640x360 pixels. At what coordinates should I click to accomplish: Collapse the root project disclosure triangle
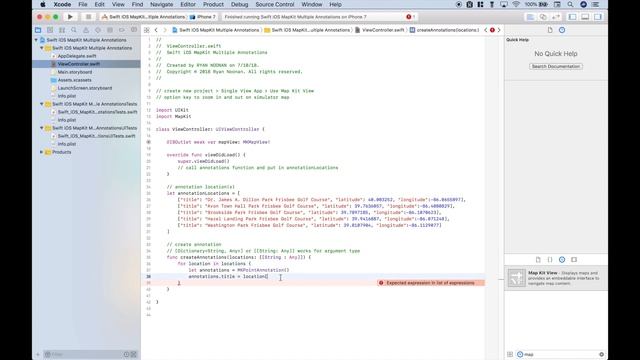pos(36,40)
